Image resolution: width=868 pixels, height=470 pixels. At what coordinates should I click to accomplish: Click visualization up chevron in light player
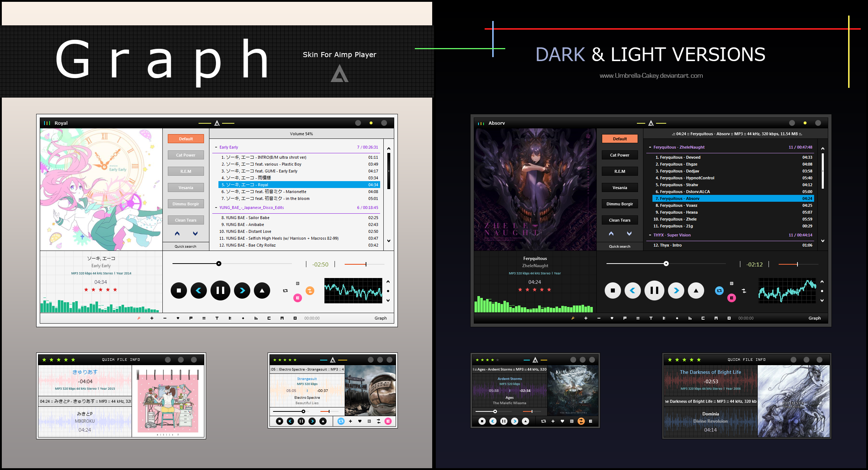(x=388, y=282)
